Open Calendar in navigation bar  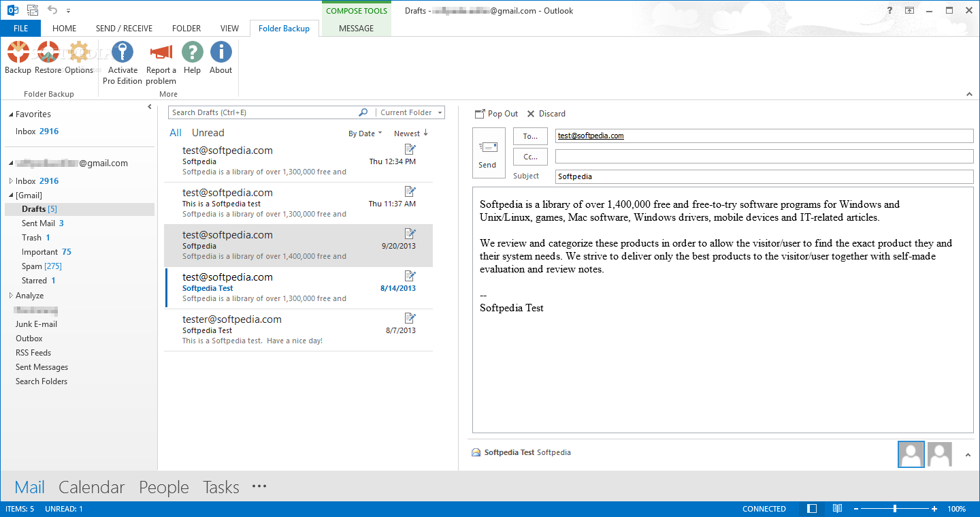point(92,487)
